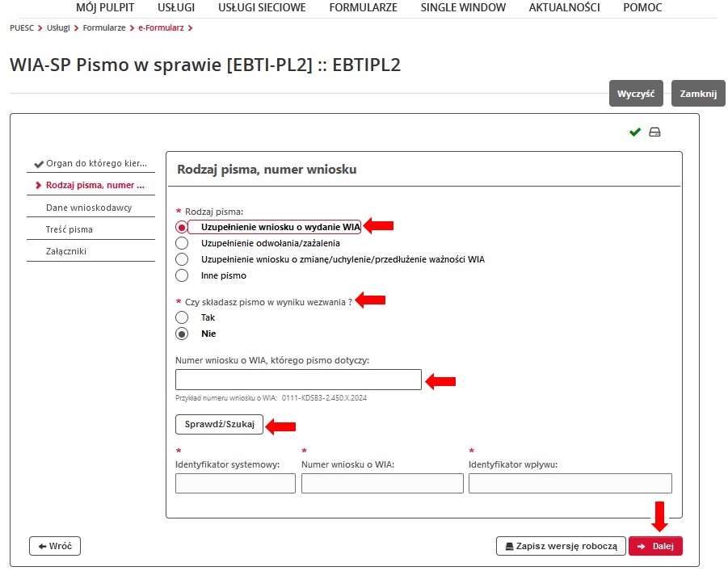Choose 'Uzupełnienie odwołania/zażalenia' option
Image resolution: width=728 pixels, height=571 pixels.
pos(182,243)
